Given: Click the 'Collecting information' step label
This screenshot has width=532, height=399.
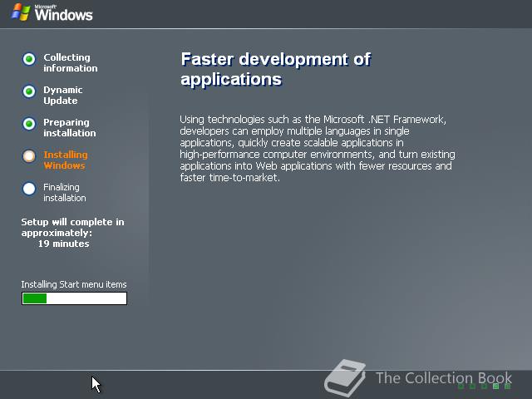Looking at the screenshot, I should pos(70,63).
